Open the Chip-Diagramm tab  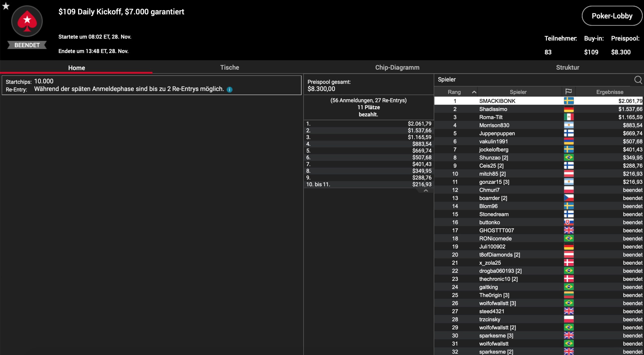[x=397, y=67]
